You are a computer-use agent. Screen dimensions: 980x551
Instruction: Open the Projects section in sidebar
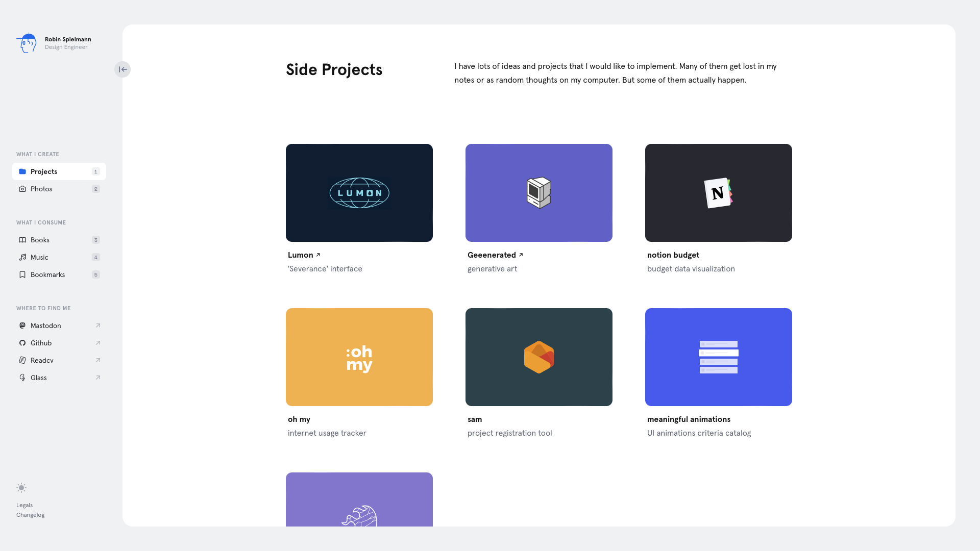click(x=59, y=171)
